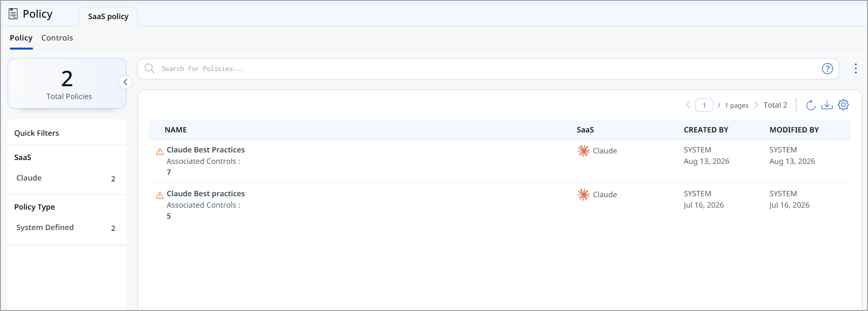Click the download policies icon
868x311 pixels.
pyautogui.click(x=827, y=105)
